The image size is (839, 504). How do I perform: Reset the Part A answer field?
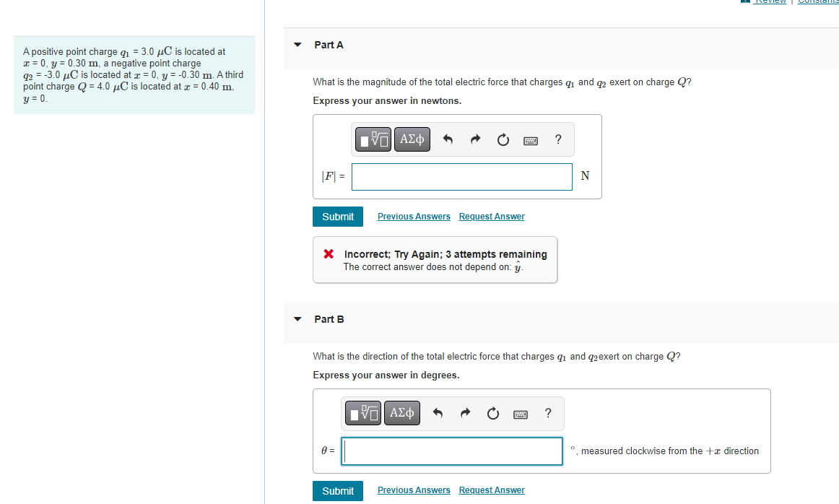[503, 139]
